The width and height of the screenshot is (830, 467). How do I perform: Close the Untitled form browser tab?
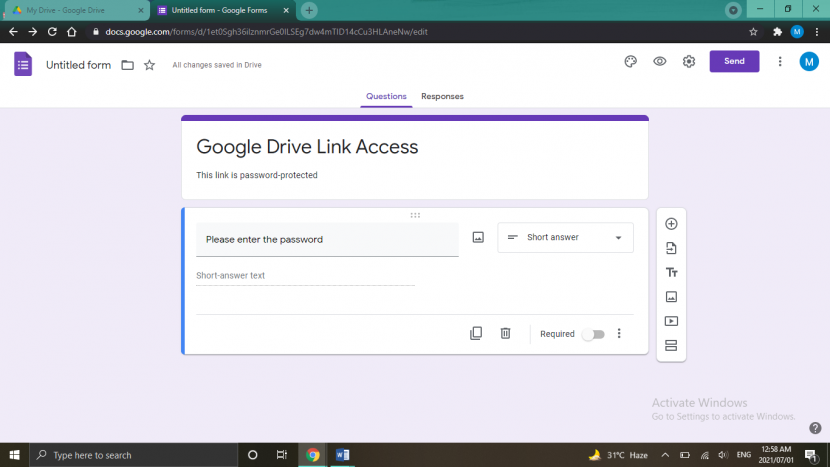[x=286, y=10]
